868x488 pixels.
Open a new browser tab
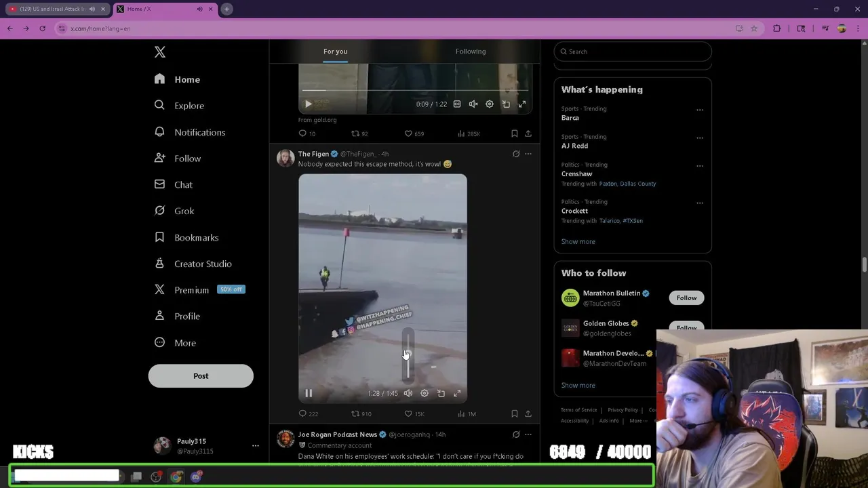pos(227,9)
